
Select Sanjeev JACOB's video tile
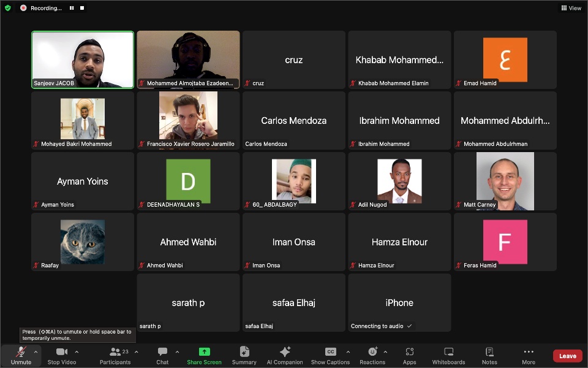[83, 59]
